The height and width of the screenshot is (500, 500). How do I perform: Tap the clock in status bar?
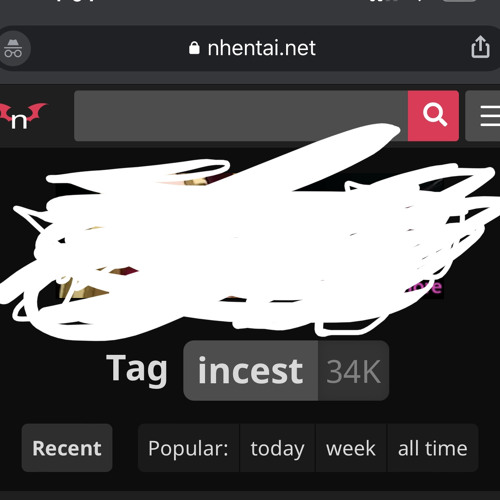[x=75, y=1]
